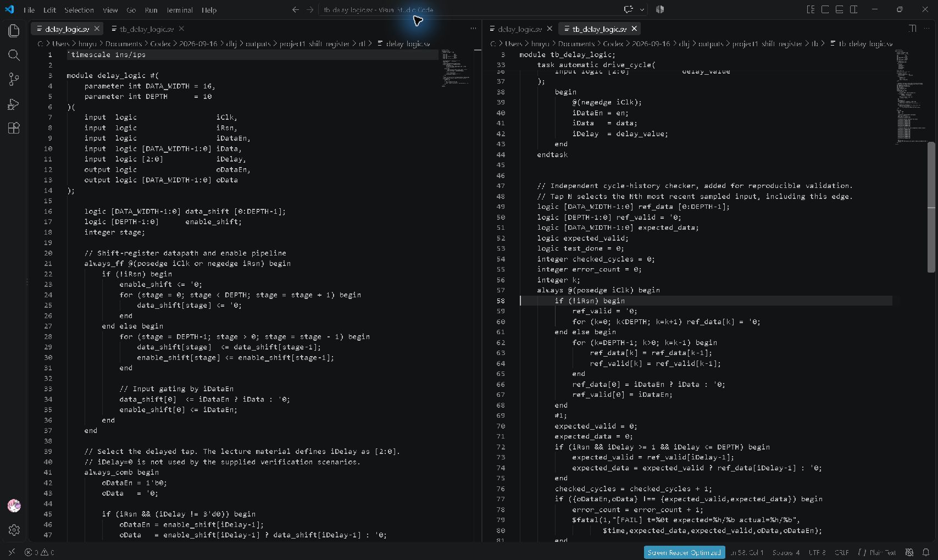The height and width of the screenshot is (560, 938).
Task: Click the CRLF end-of-line status item
Action: (x=841, y=552)
